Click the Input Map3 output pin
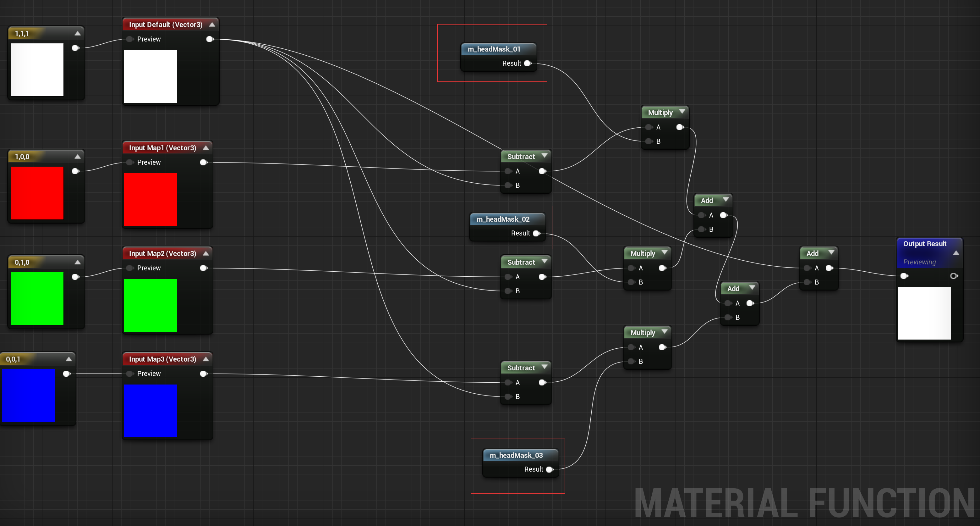 pos(204,374)
